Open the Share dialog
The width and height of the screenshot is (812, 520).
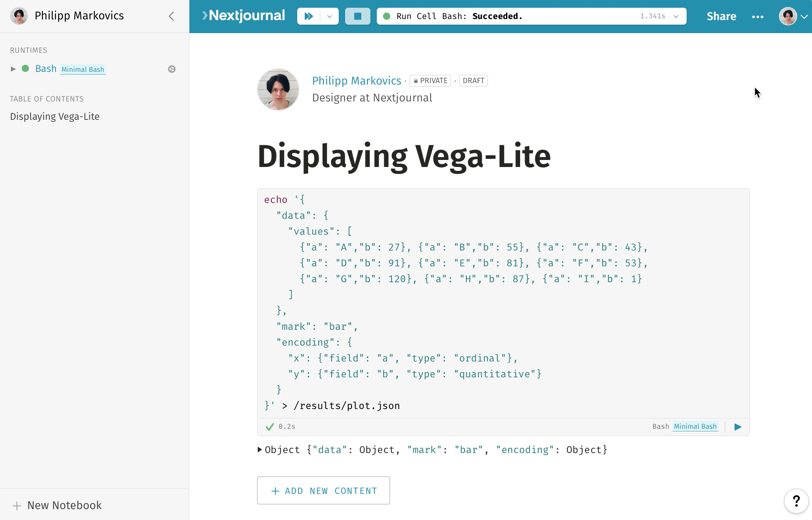click(721, 16)
